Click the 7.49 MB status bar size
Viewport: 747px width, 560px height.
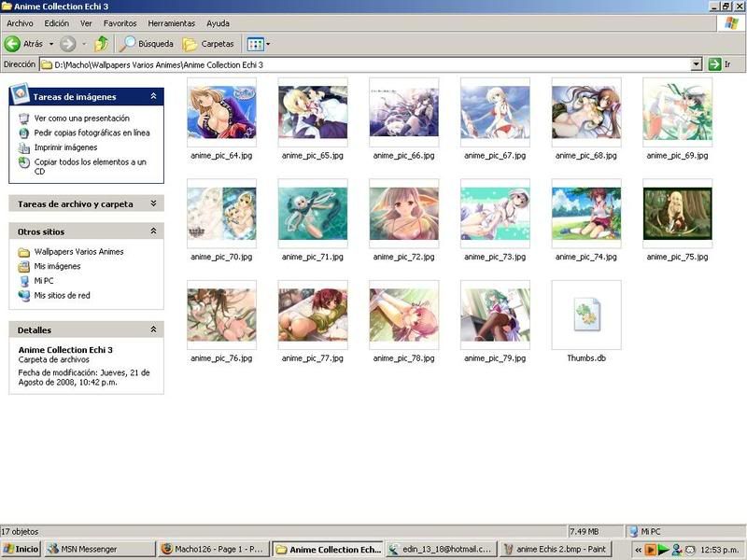click(x=585, y=531)
